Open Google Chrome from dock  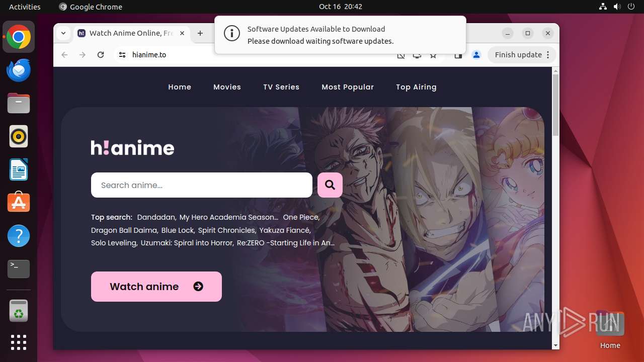click(x=19, y=37)
